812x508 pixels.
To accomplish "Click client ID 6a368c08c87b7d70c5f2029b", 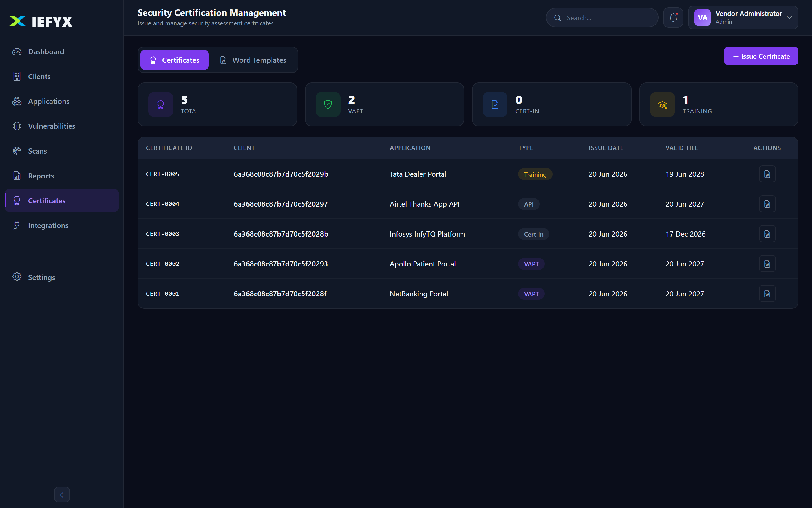I will pyautogui.click(x=281, y=174).
